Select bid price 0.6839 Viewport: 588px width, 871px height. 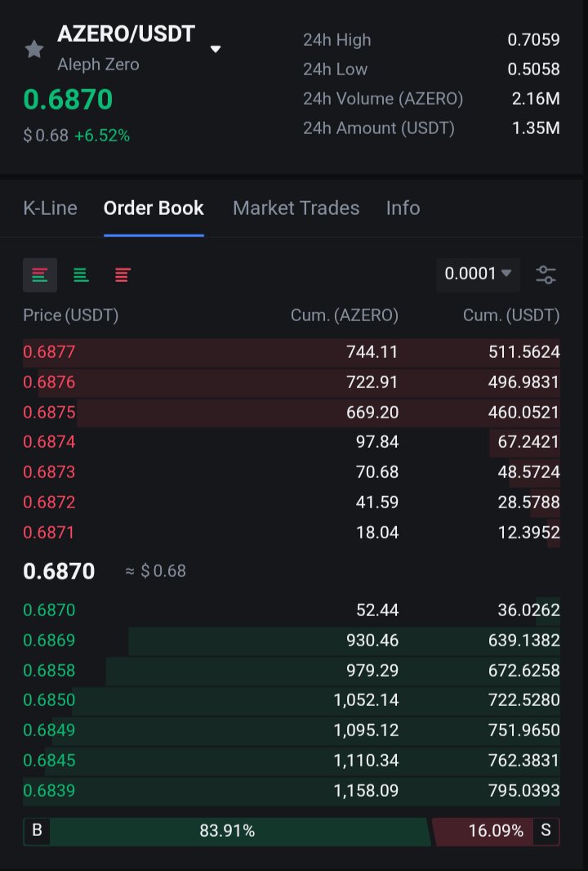coord(49,790)
